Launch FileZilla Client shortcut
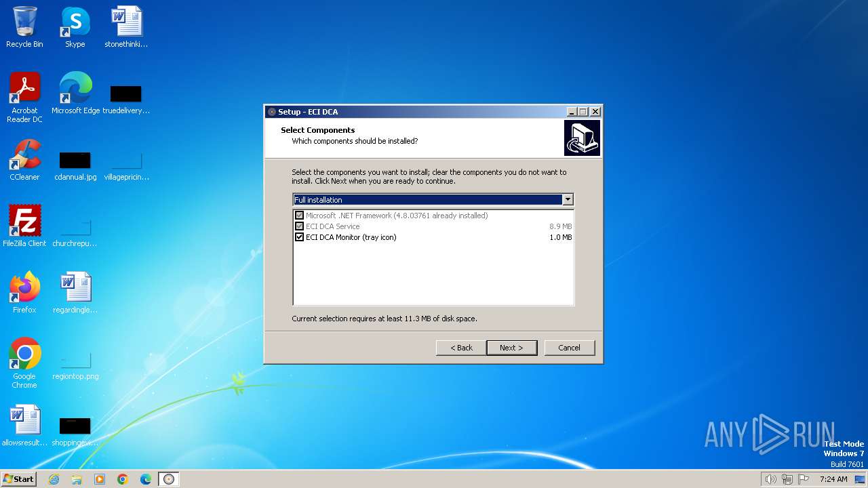Image resolution: width=868 pixels, height=488 pixels. tap(24, 226)
